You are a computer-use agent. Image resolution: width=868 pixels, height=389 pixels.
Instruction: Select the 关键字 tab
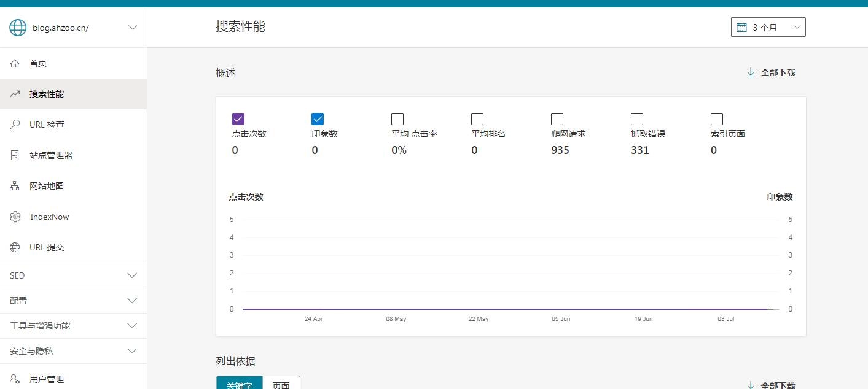(240, 384)
